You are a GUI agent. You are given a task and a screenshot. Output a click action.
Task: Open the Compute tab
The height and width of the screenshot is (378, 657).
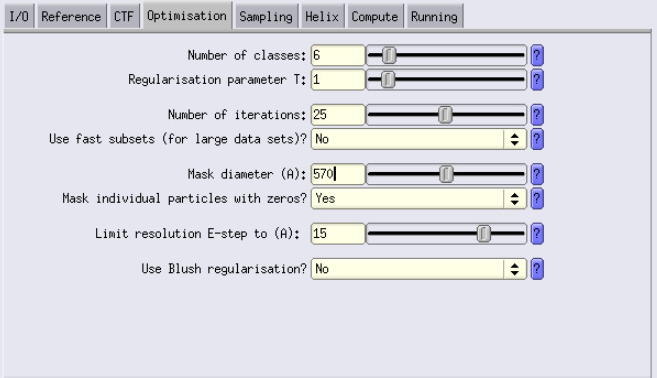coord(375,17)
